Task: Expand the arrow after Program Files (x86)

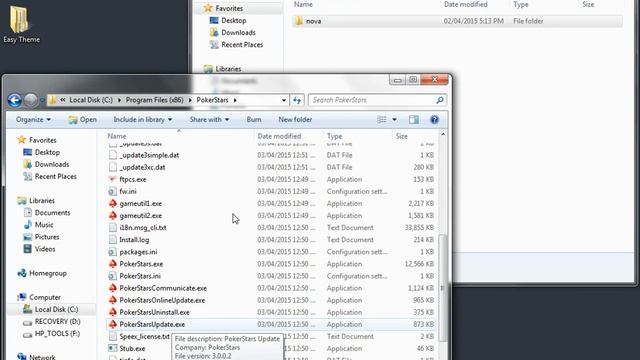Action: (190, 100)
